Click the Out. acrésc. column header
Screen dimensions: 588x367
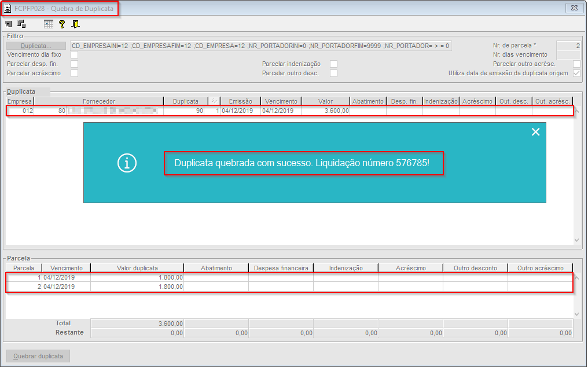click(x=552, y=101)
